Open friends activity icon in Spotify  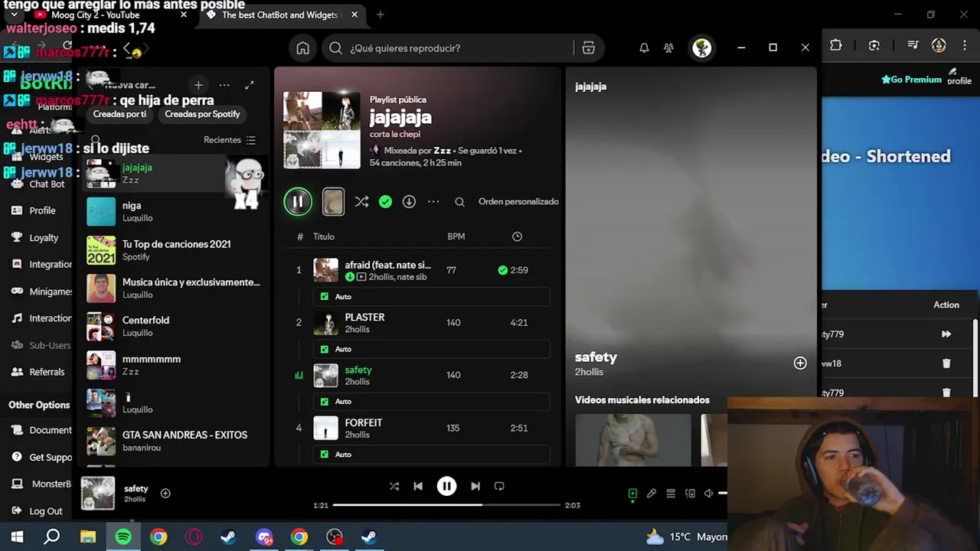[668, 48]
